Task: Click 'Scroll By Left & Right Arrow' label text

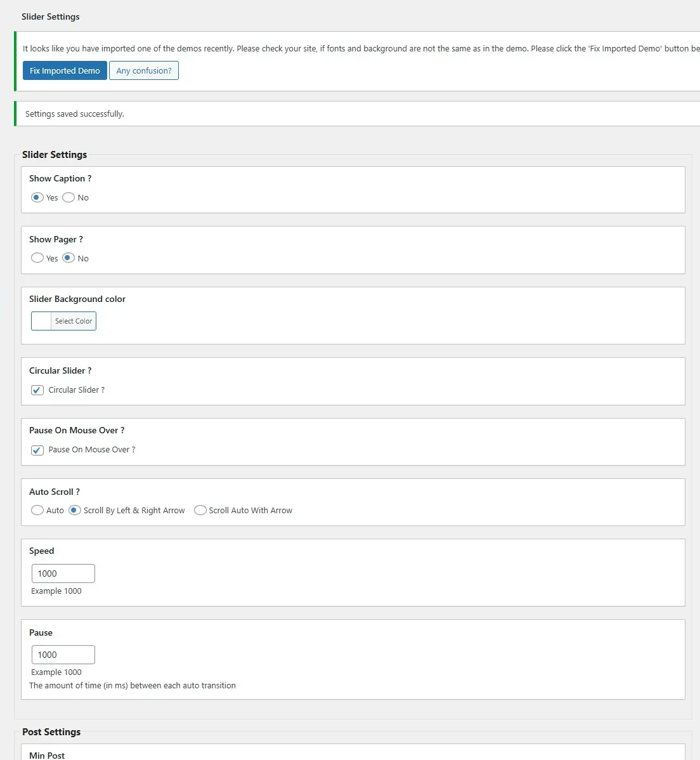Action: tap(134, 511)
